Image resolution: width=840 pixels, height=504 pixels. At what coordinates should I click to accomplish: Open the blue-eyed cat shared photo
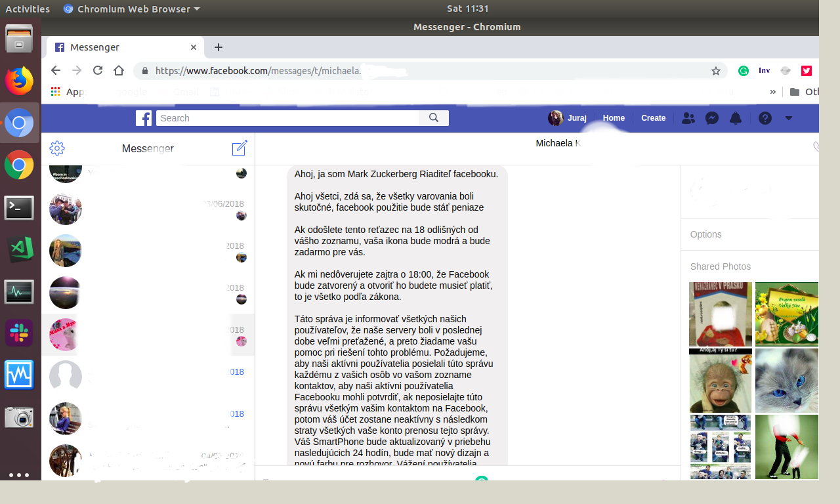click(x=787, y=380)
